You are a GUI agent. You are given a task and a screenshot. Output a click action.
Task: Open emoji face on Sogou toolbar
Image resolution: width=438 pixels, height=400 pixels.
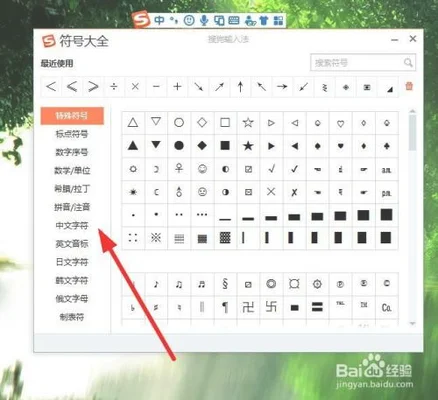pos(189,20)
